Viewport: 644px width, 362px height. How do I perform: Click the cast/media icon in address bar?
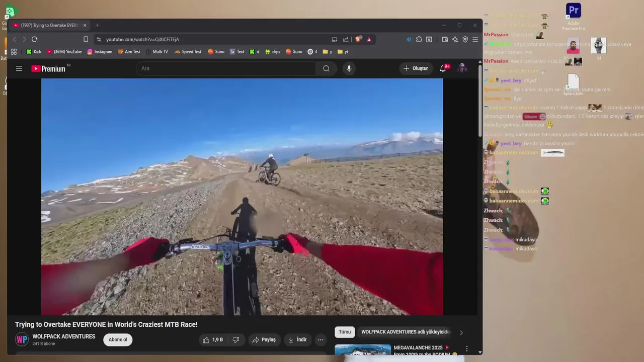click(335, 39)
